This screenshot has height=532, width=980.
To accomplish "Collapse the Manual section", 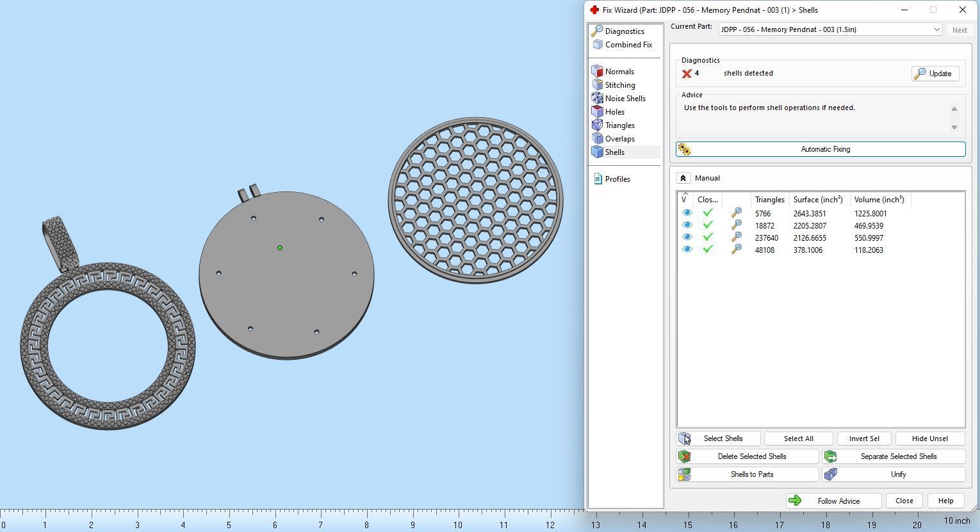I will (x=683, y=179).
